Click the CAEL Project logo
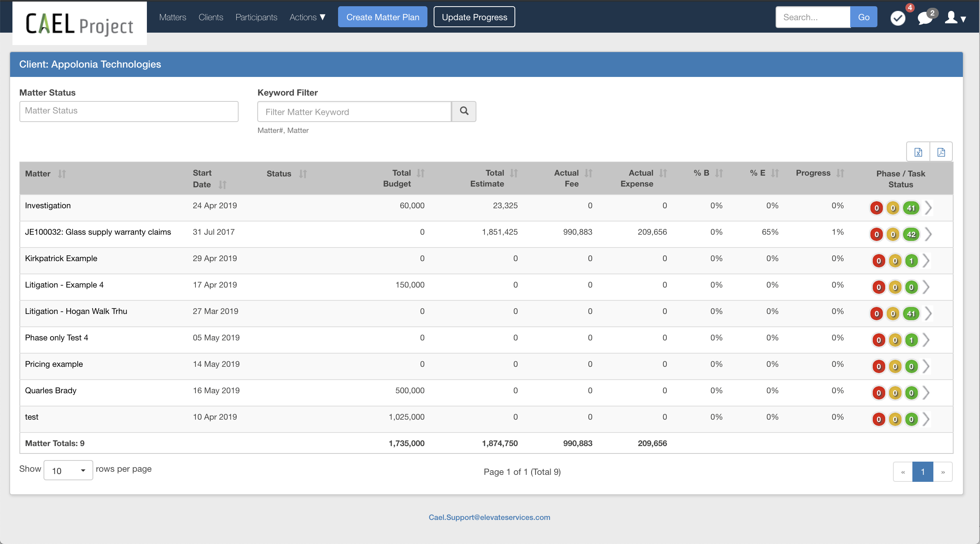Image resolution: width=980 pixels, height=544 pixels. tap(79, 23)
